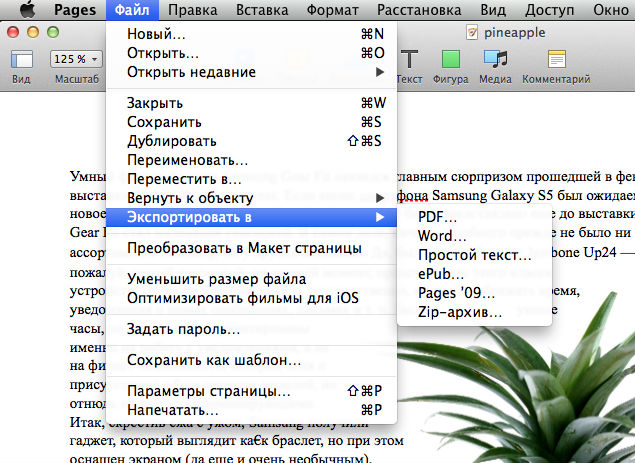This screenshot has height=463, width=635.
Task: Close the open Файл menu
Action: click(x=132, y=10)
